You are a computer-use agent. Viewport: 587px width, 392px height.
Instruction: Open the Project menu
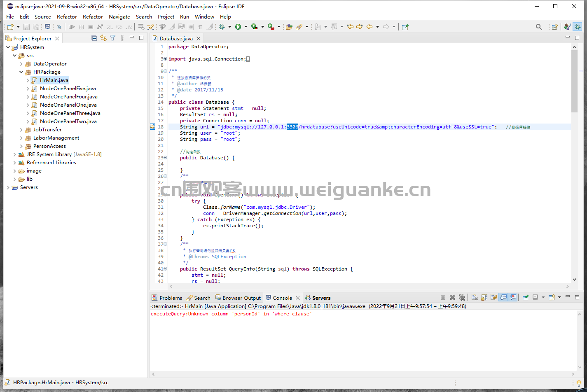[166, 16]
